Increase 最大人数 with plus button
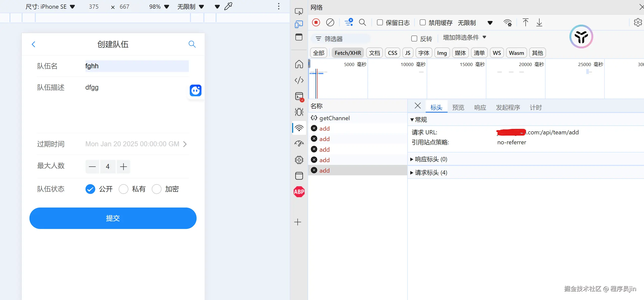Screen dimensions: 644x300 123,167
